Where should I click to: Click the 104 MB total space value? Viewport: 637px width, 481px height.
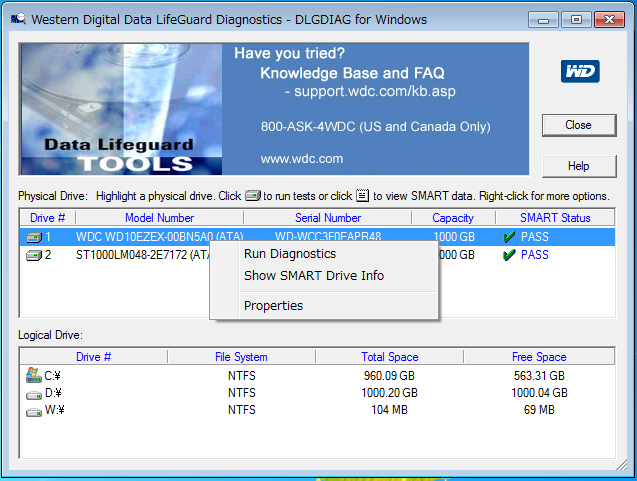click(389, 410)
